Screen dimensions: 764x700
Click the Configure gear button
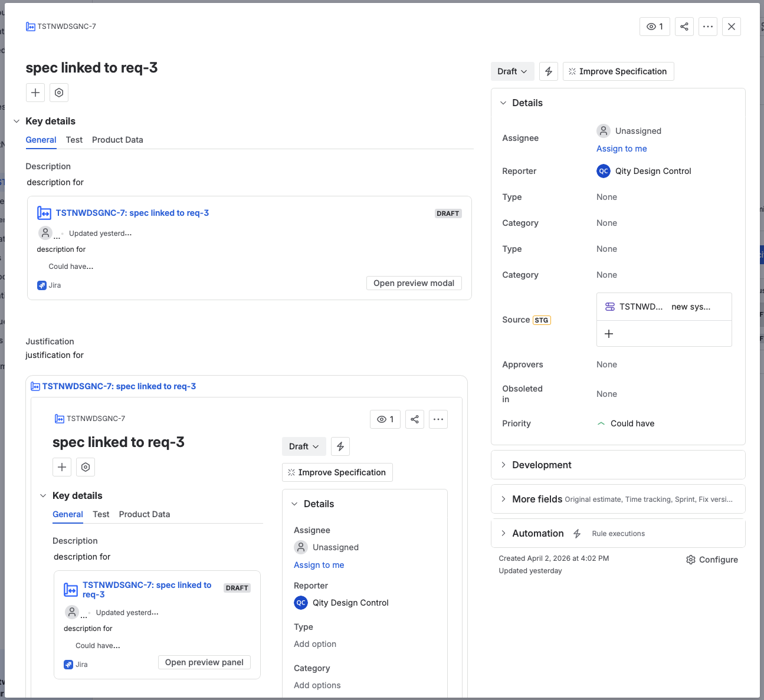pyautogui.click(x=712, y=560)
